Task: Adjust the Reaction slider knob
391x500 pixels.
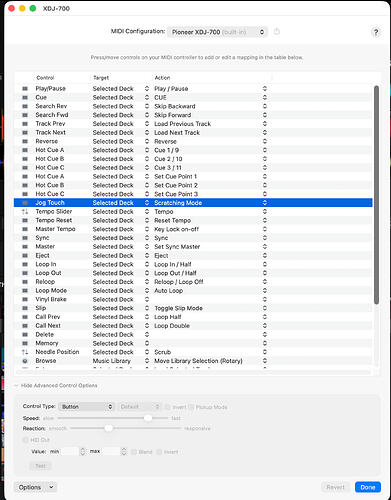Action: coord(108,428)
